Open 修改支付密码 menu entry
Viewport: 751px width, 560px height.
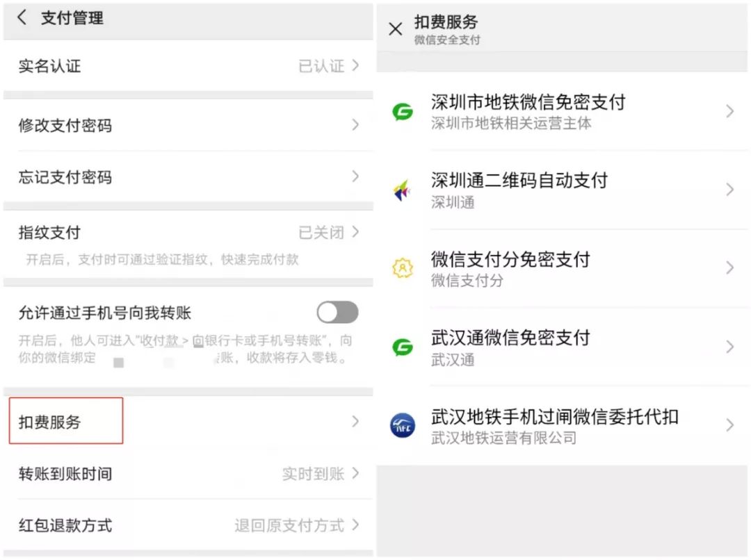[188, 125]
